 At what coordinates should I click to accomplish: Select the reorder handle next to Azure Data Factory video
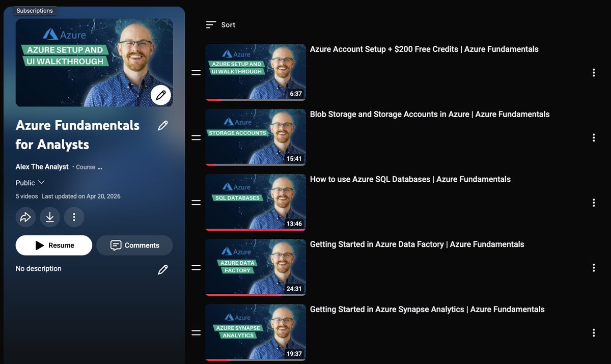click(196, 268)
